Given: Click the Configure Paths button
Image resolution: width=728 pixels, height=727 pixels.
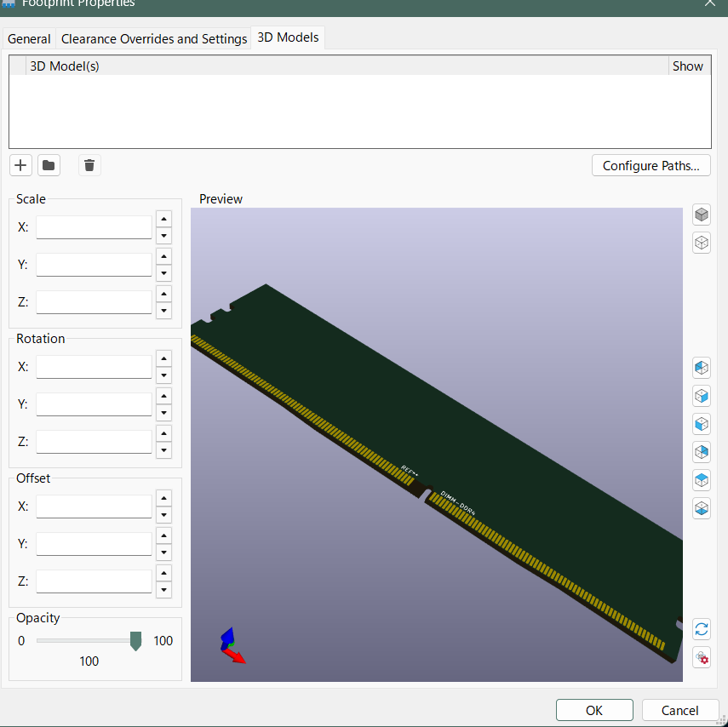Looking at the screenshot, I should point(651,165).
